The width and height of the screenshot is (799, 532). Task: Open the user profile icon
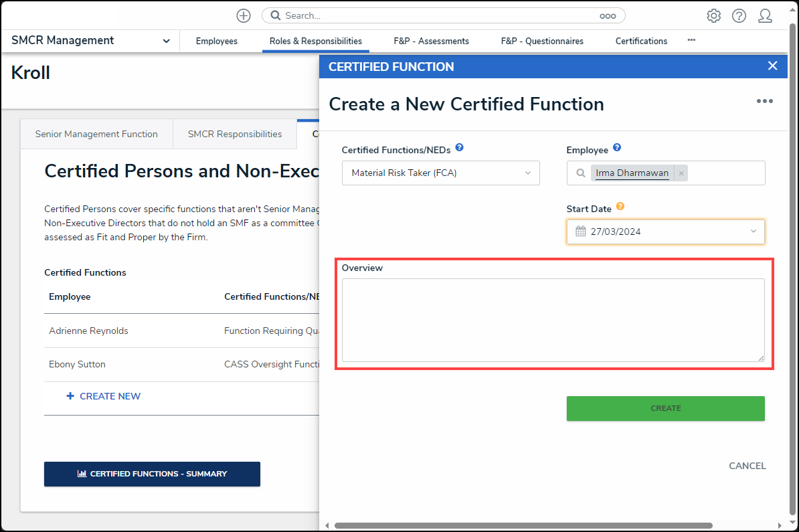pos(765,16)
